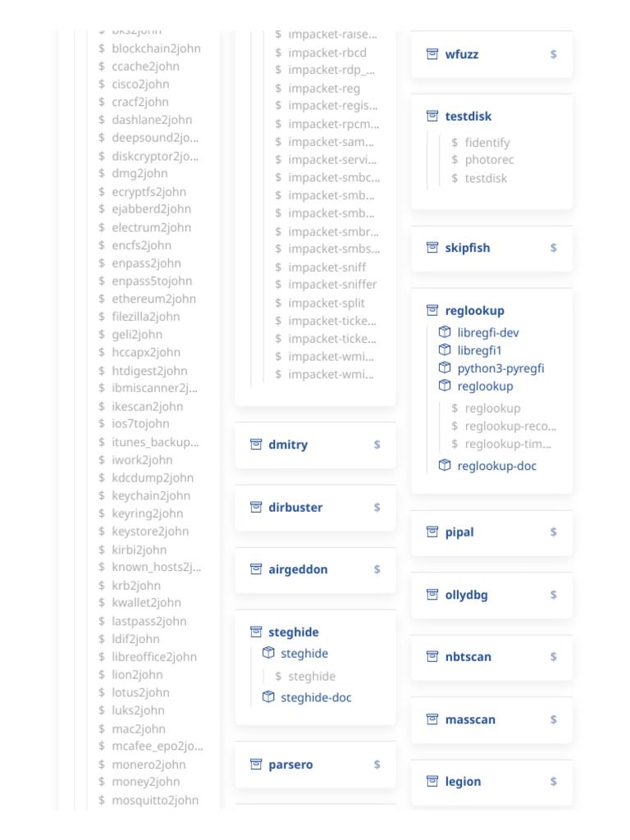The width and height of the screenshot is (630, 840).
Task: Click the steghide-doc package cube icon
Action: point(268,697)
